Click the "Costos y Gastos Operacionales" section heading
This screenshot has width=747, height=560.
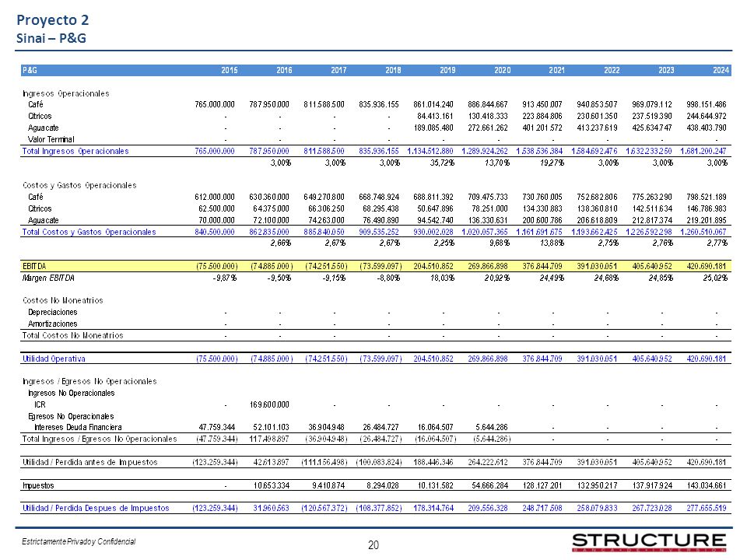pos(79,185)
